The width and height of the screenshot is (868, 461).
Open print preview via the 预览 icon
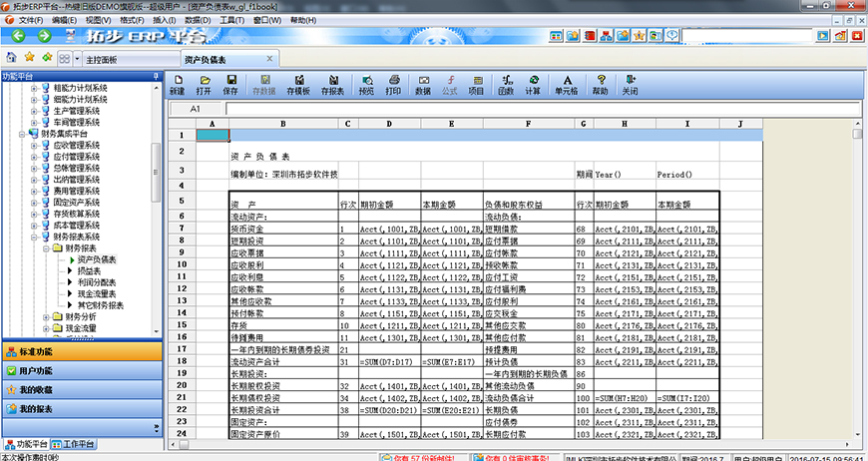click(x=366, y=84)
